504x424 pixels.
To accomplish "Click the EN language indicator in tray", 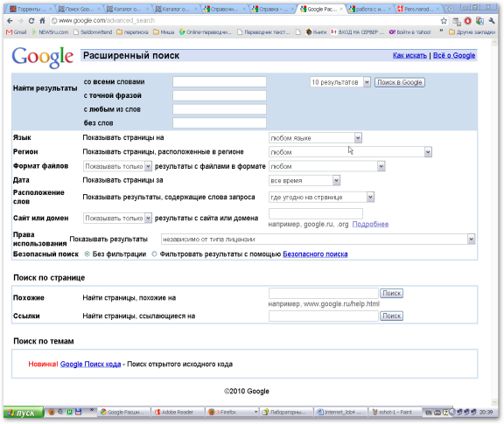I will [428, 413].
